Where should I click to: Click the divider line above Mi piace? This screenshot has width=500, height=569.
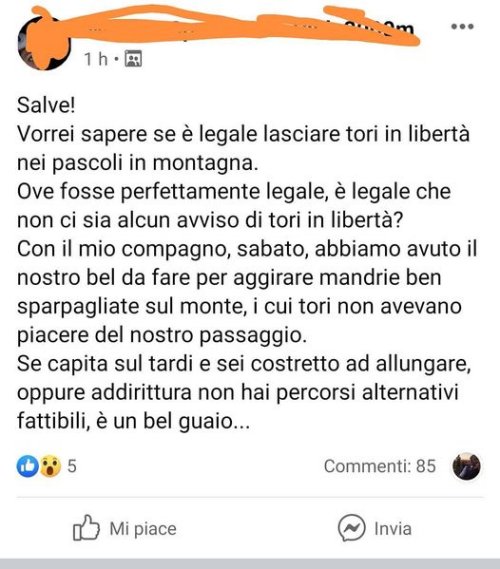[250, 498]
